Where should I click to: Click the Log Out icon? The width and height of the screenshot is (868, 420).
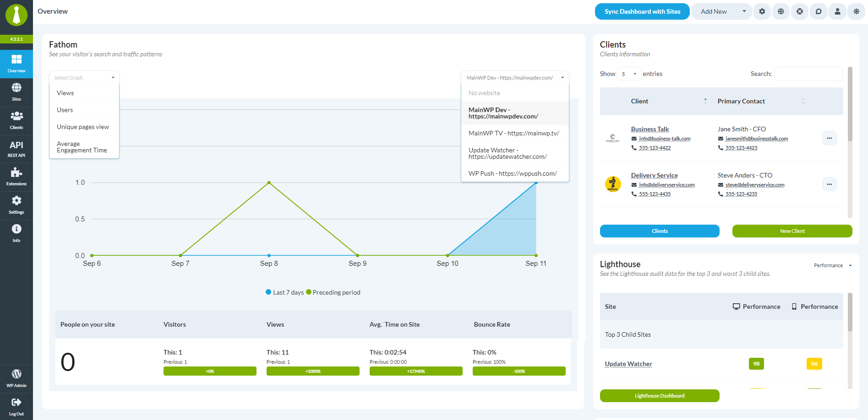pyautogui.click(x=16, y=407)
